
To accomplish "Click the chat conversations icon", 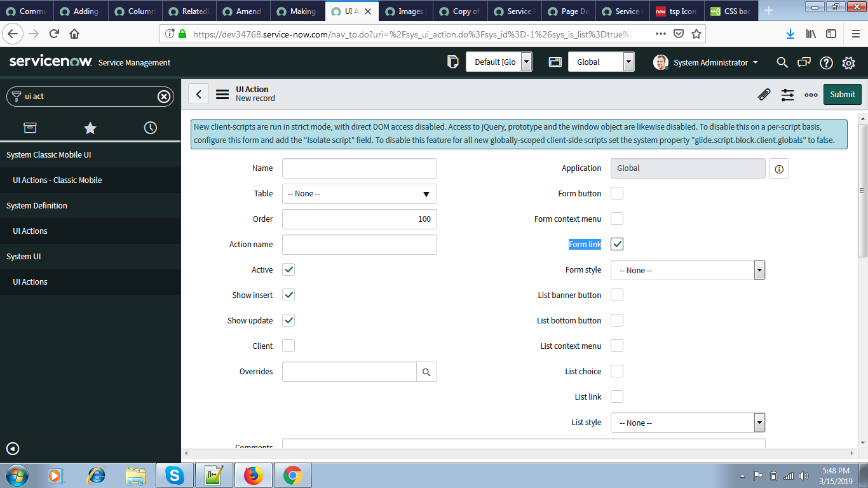I will (804, 62).
